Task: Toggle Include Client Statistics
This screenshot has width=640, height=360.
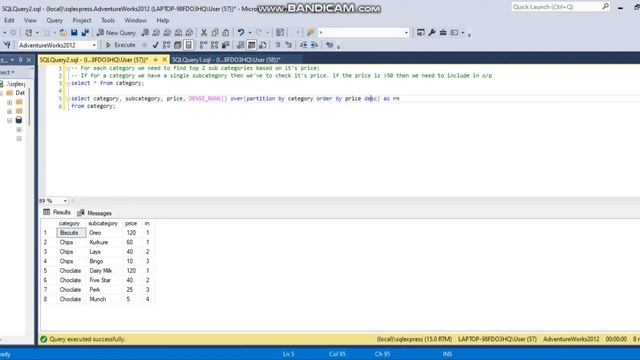Action: coord(225,45)
